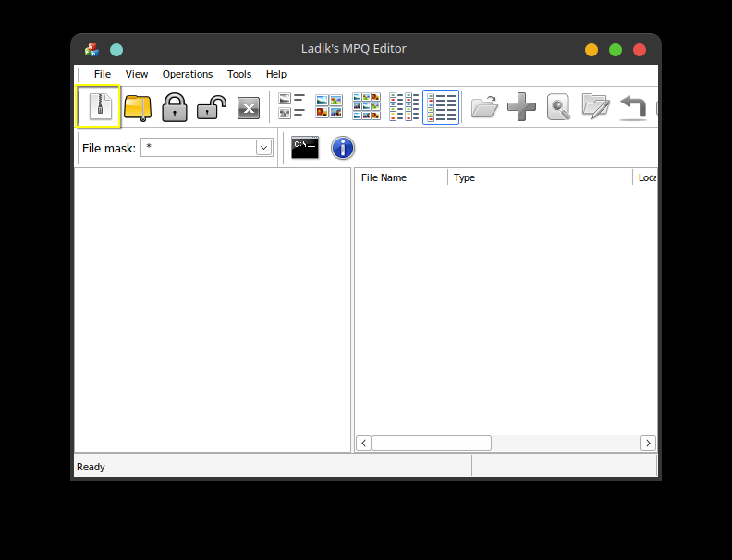Image resolution: width=732 pixels, height=560 pixels.
Task: Close the archive with the X icon
Action: click(249, 108)
